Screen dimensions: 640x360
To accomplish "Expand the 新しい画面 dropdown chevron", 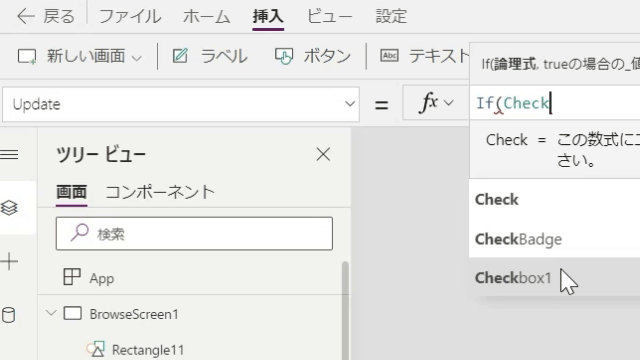I will (137, 58).
